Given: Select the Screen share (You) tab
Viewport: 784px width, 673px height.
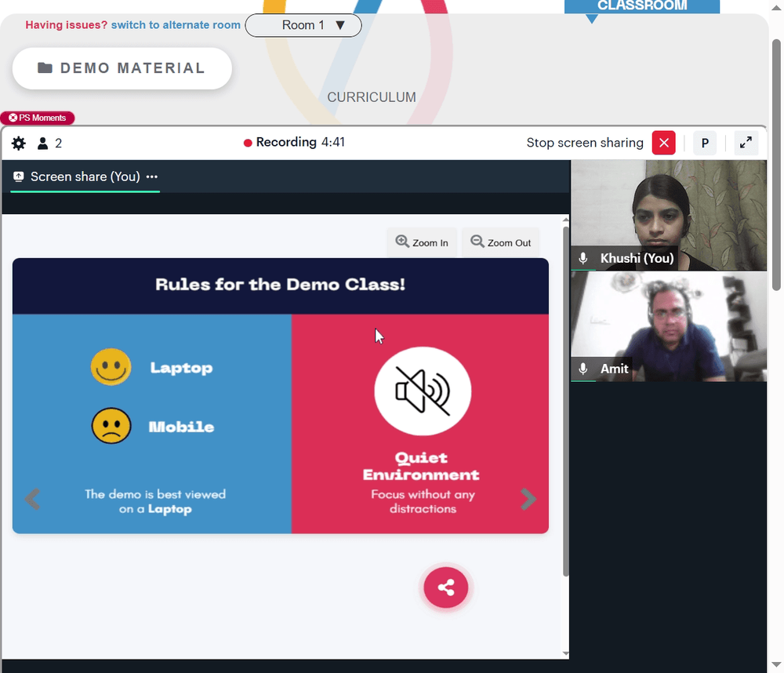Looking at the screenshot, I should pyautogui.click(x=85, y=176).
